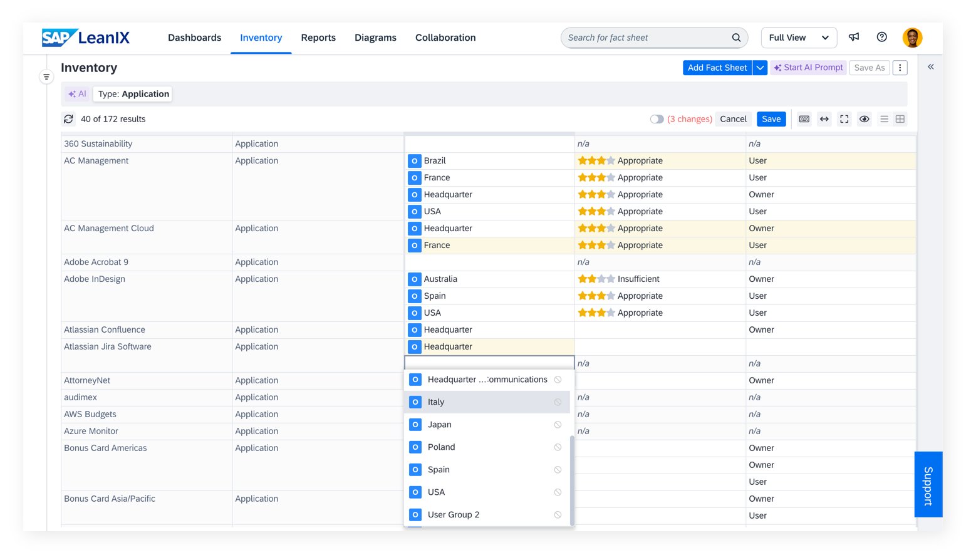
Task: Click the exclude icon on Spain option
Action: coord(558,470)
